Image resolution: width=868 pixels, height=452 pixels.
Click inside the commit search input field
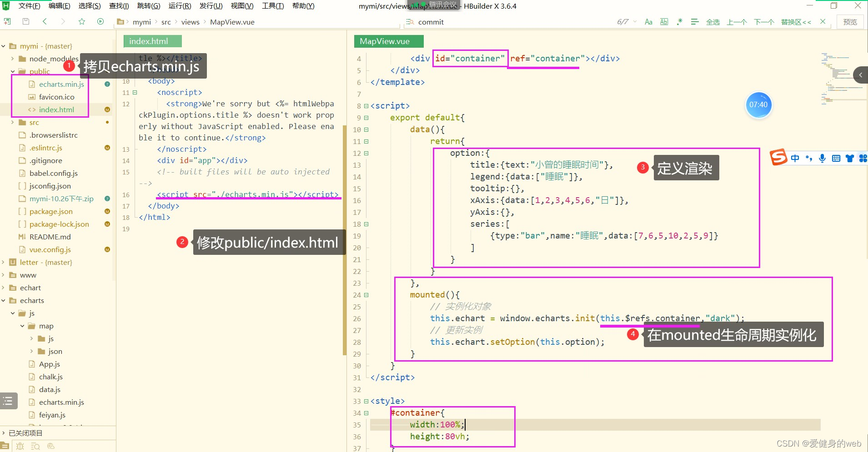(509, 22)
